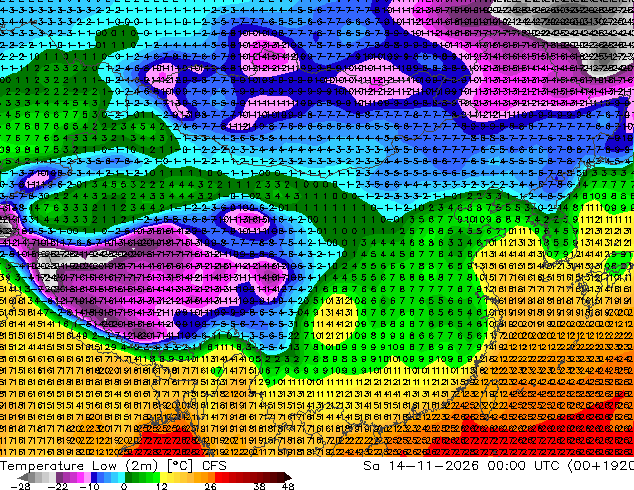Click the 'Temperature Low (2m)' map title

(x=78, y=466)
